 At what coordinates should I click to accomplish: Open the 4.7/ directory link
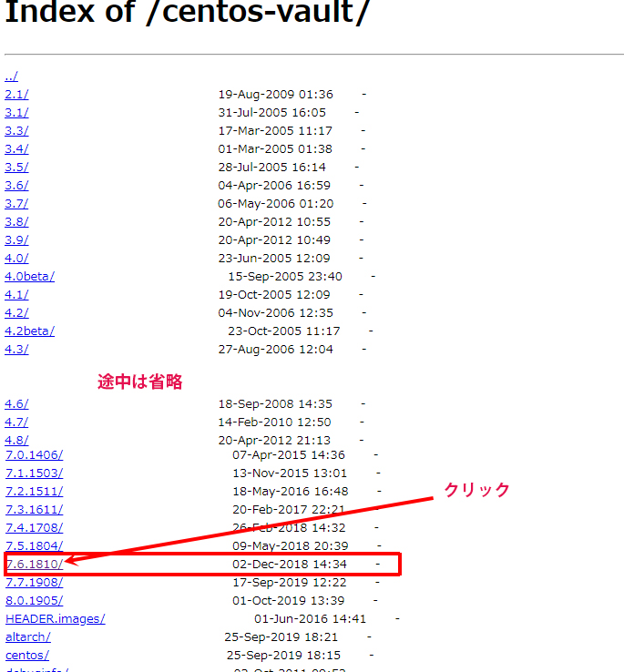pyautogui.click(x=16, y=423)
